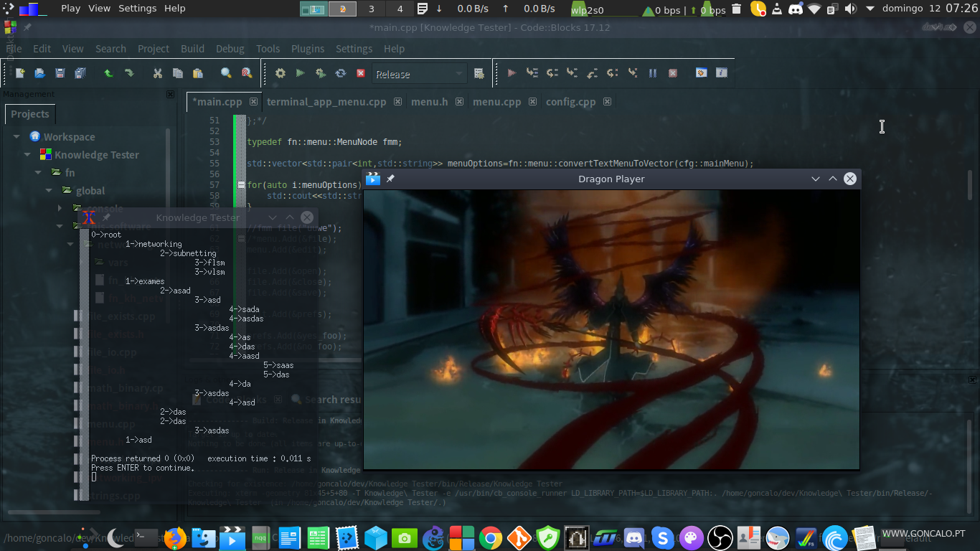Click the clock showing 07:26
The image size is (980, 551).
coord(961,9)
